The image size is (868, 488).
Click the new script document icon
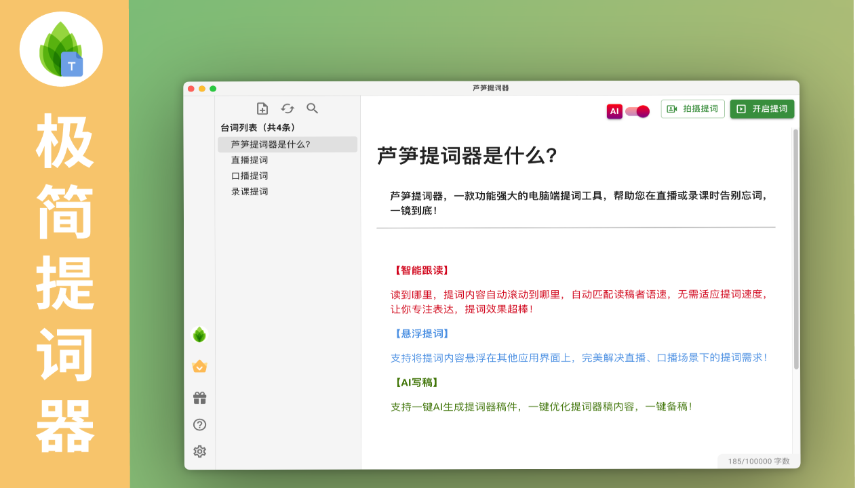coord(262,108)
